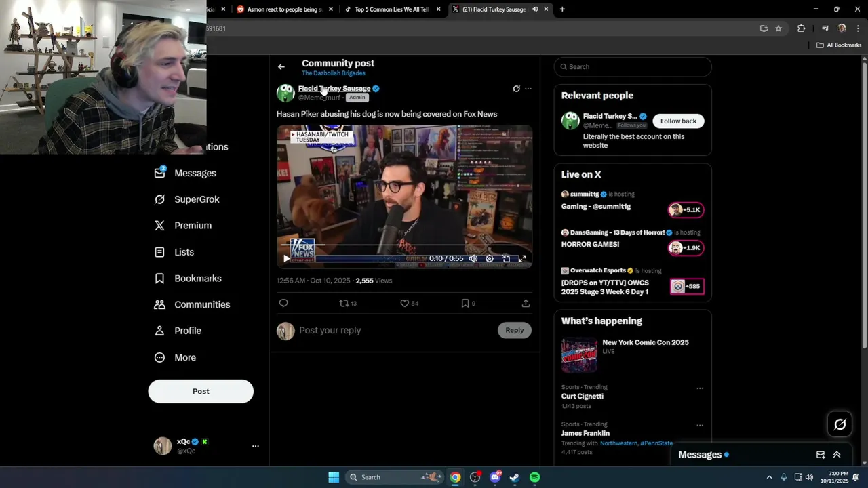Screen dimensions: 868x488
Task: Open Lists in the sidebar
Action: (174, 252)
